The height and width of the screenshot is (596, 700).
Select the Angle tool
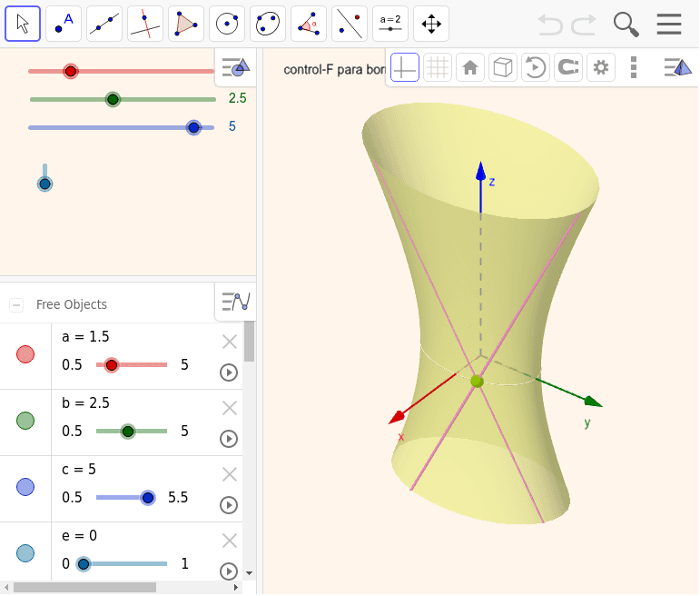point(309,24)
